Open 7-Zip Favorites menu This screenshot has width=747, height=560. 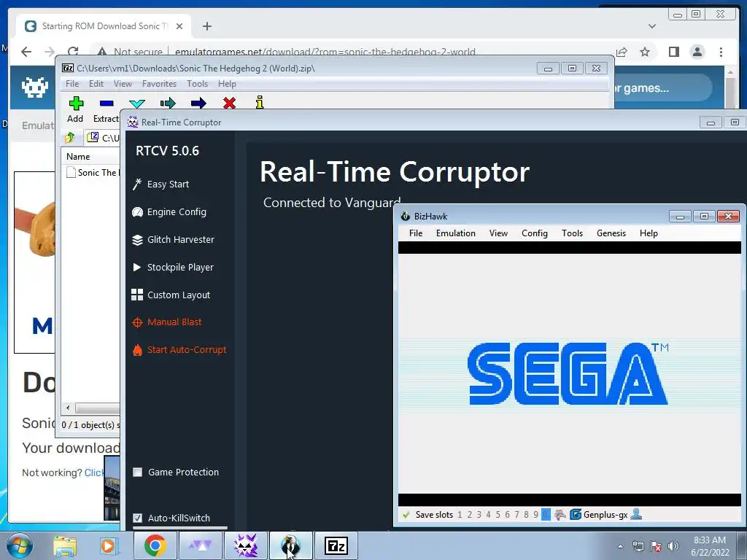click(159, 84)
